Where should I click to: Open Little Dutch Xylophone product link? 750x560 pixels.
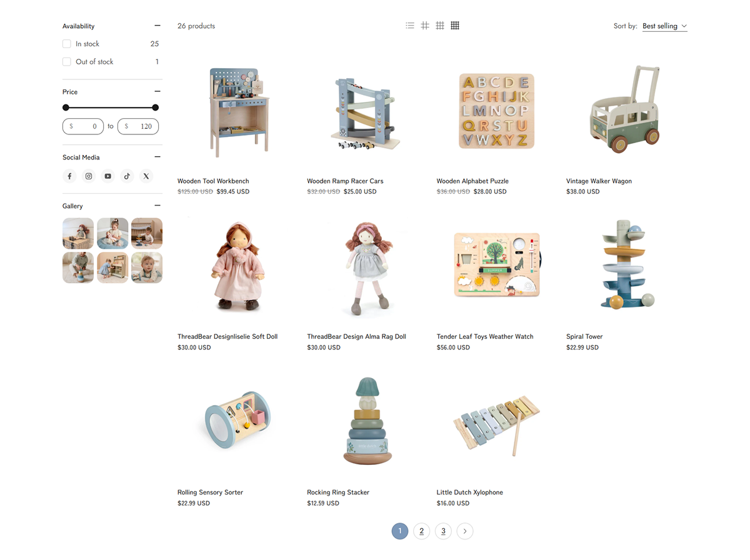[470, 492]
